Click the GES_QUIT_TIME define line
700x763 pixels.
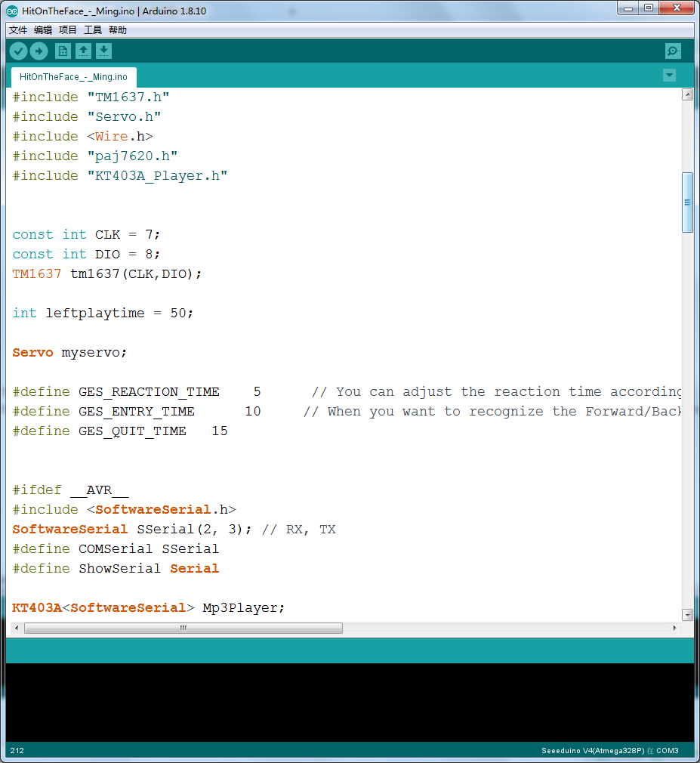coord(119,431)
